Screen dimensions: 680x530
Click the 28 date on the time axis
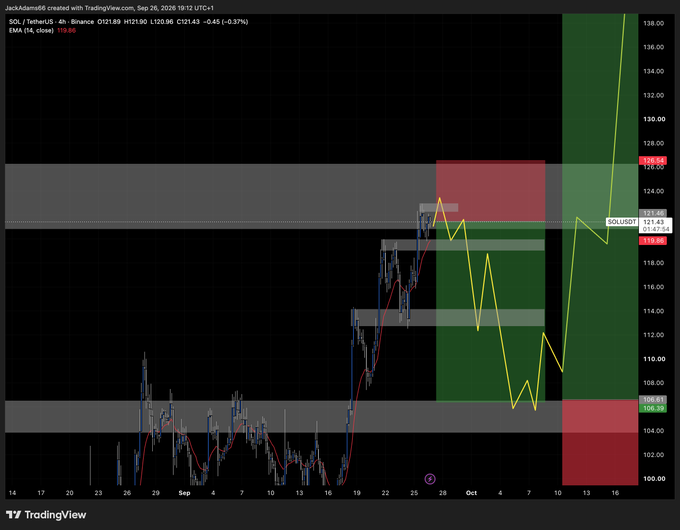pyautogui.click(x=442, y=493)
